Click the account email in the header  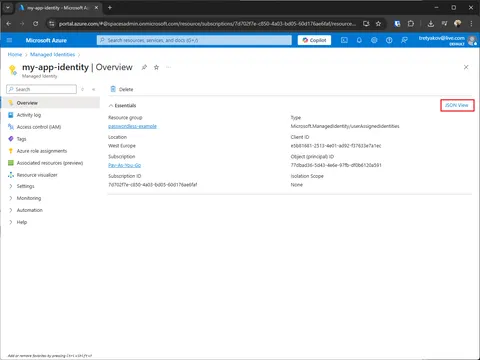[x=442, y=38]
